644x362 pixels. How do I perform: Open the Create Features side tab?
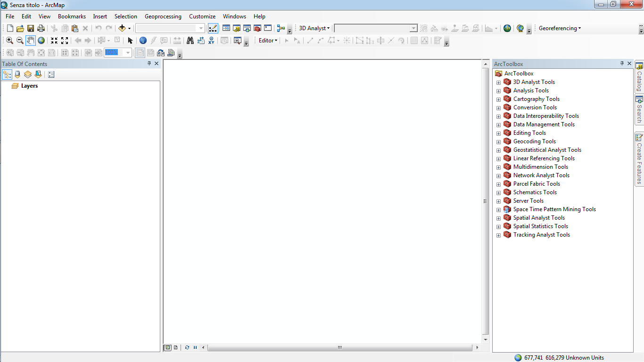(x=639, y=159)
